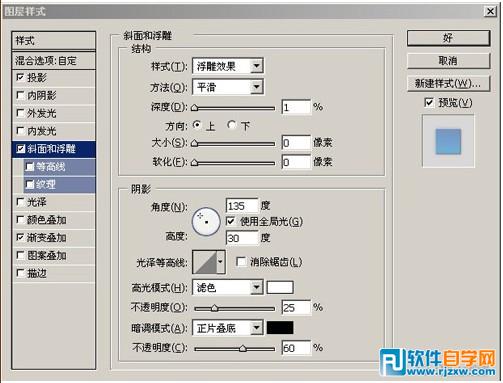
Task: Click the 新建样式(W)... button
Action: [448, 83]
